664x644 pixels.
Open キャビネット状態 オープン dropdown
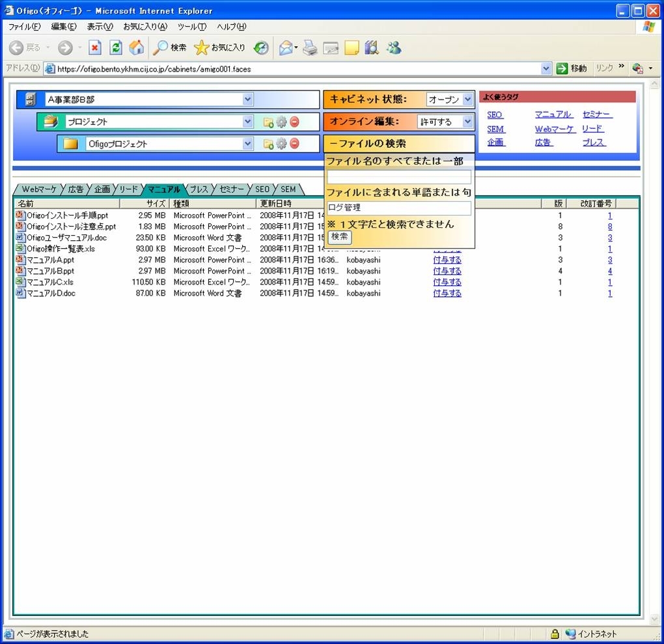[x=467, y=99]
